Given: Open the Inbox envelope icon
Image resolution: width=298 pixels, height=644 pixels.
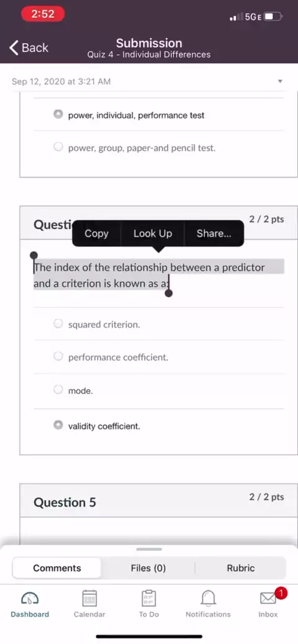Looking at the screenshot, I should click(x=268, y=598).
